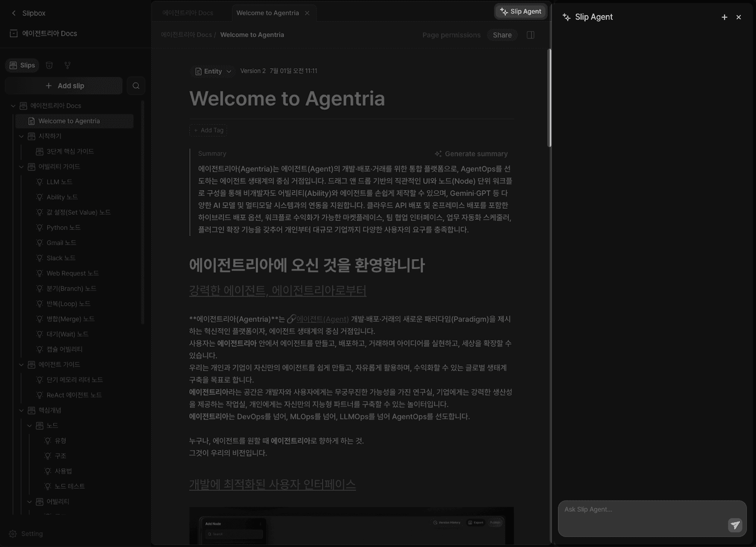Toggle the side panel layout icon near Share

[530, 35]
